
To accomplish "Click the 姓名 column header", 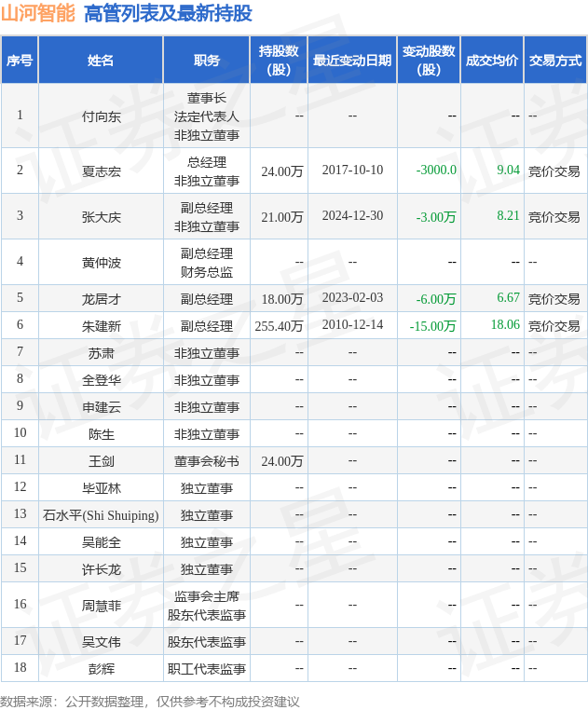I will pyautogui.click(x=101, y=61).
